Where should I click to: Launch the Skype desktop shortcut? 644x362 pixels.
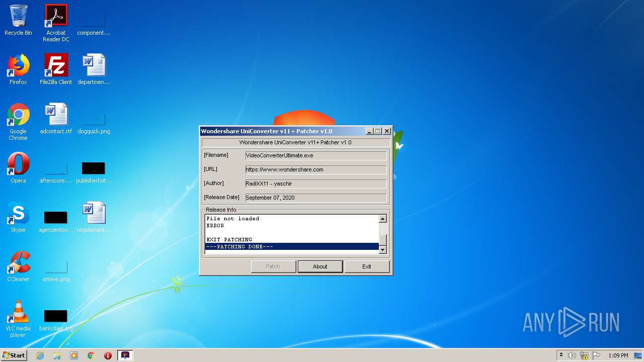pyautogui.click(x=18, y=217)
